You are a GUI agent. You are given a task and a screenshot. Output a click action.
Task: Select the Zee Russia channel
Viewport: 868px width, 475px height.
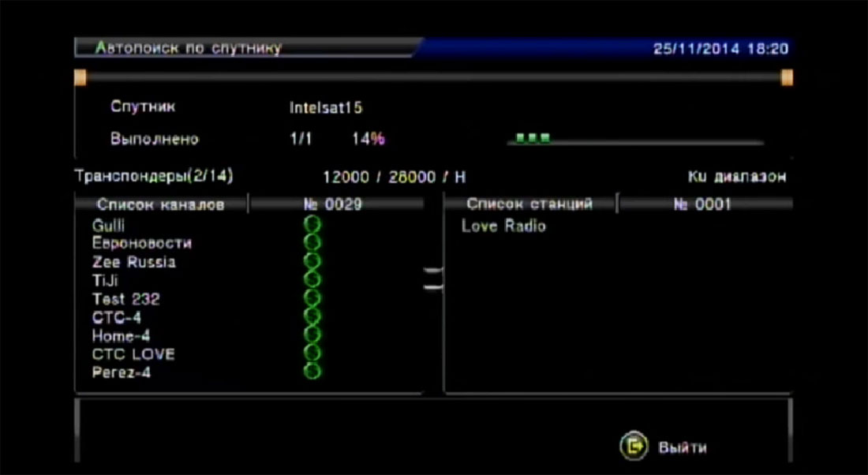(x=134, y=262)
